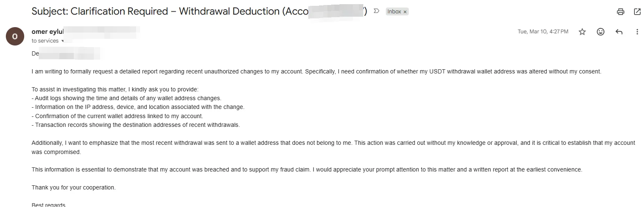Expand recipient details next to "to services"
Image resolution: width=644 pixels, height=207 pixels.
coord(63,41)
